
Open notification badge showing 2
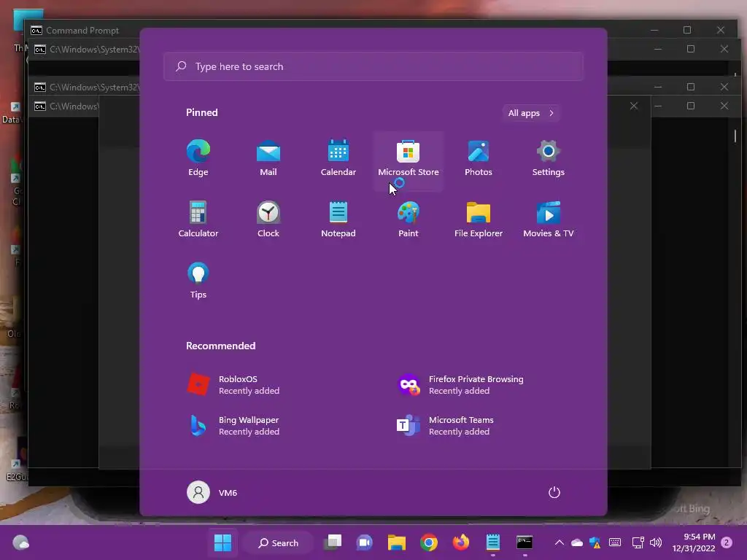pyautogui.click(x=727, y=542)
